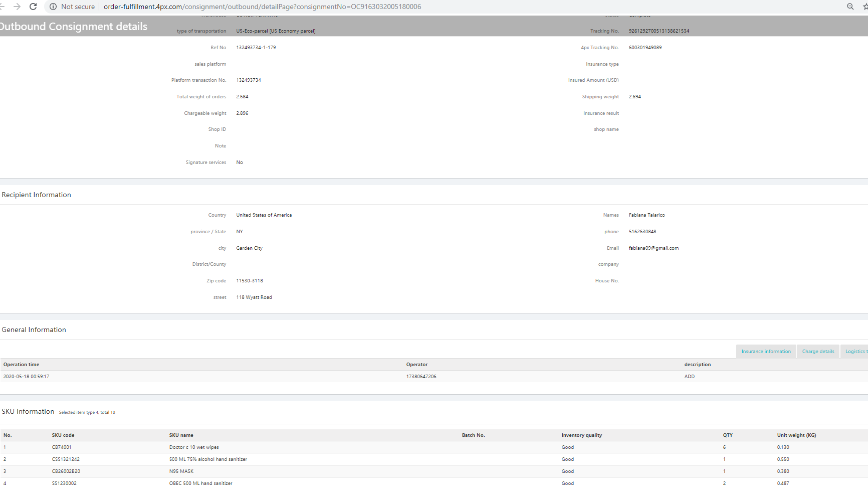This screenshot has width=868, height=493.
Task: Open the Insurance information tab
Action: (766, 352)
